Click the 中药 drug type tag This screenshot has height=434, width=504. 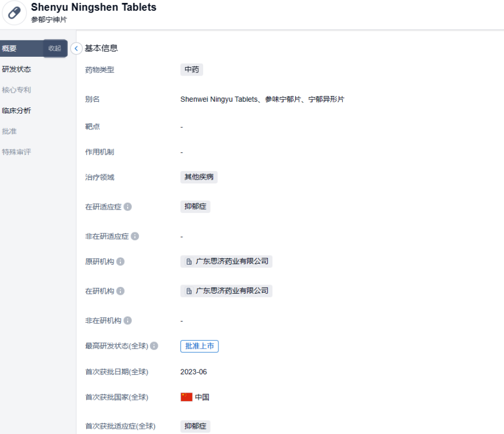click(x=191, y=70)
